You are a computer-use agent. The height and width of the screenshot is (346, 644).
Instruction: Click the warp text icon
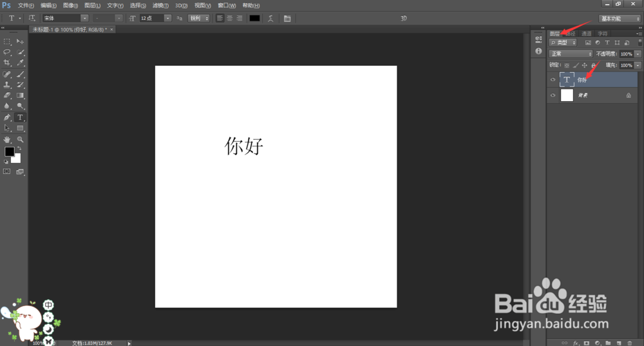click(270, 18)
